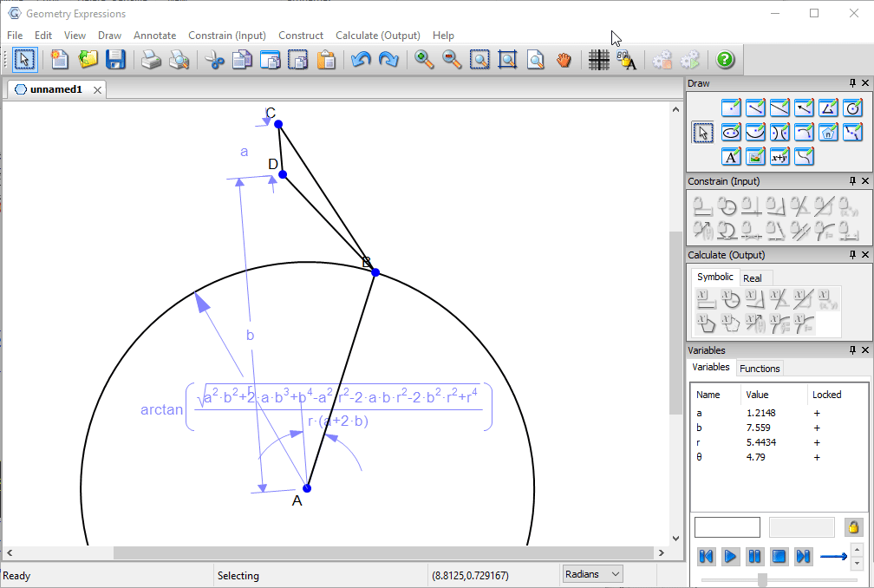Select the Expression (x+y) drawing tool

pyautogui.click(x=779, y=157)
